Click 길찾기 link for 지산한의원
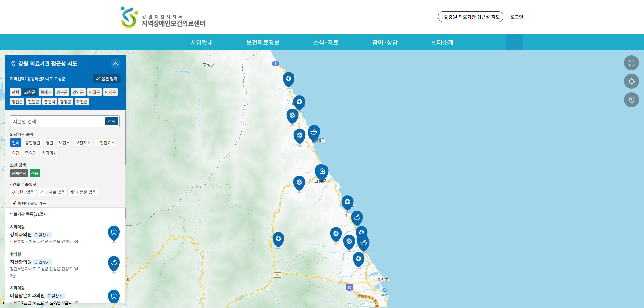The width and height of the screenshot is (644, 308). (42, 262)
